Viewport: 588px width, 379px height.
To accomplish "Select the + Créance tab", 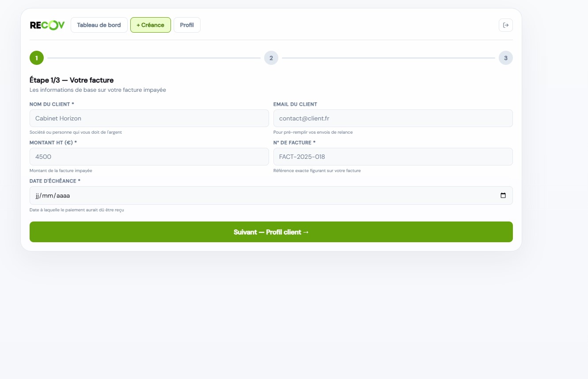I will point(150,25).
